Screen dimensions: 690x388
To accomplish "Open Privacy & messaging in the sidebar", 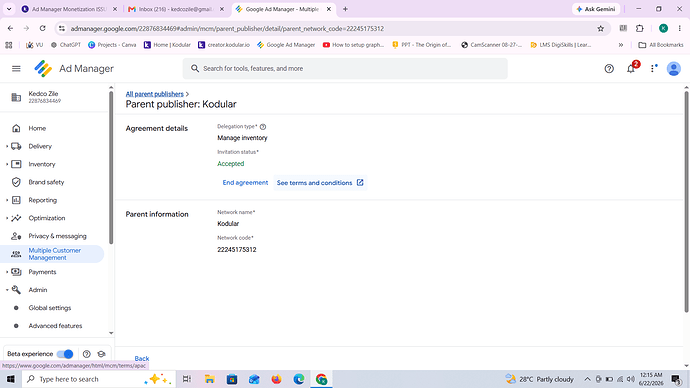I will (x=57, y=236).
